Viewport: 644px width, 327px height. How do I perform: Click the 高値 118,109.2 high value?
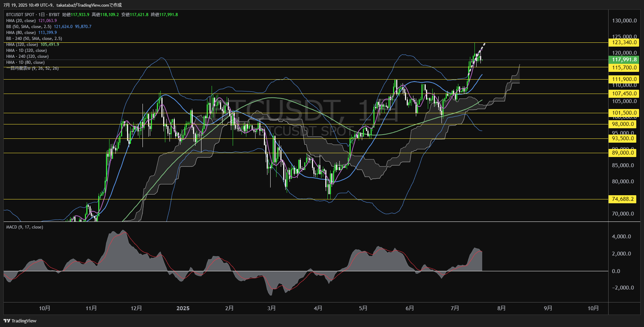click(105, 15)
